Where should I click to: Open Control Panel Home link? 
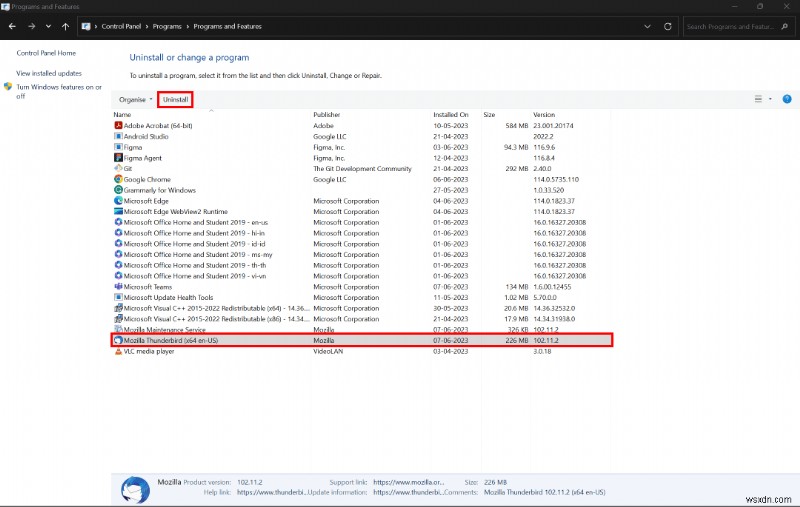click(x=46, y=53)
